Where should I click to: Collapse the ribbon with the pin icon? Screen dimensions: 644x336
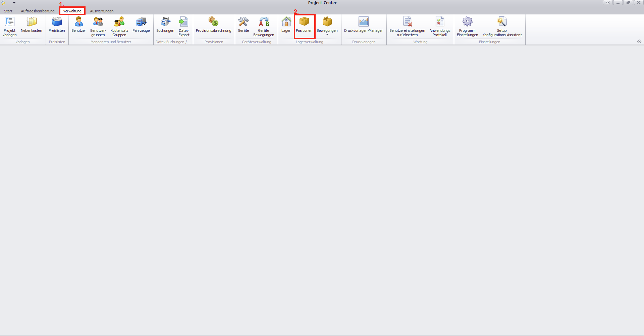pyautogui.click(x=639, y=41)
